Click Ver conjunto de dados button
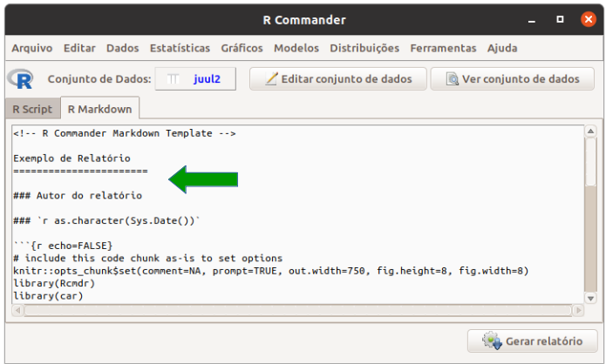The width and height of the screenshot is (606, 364). [513, 79]
